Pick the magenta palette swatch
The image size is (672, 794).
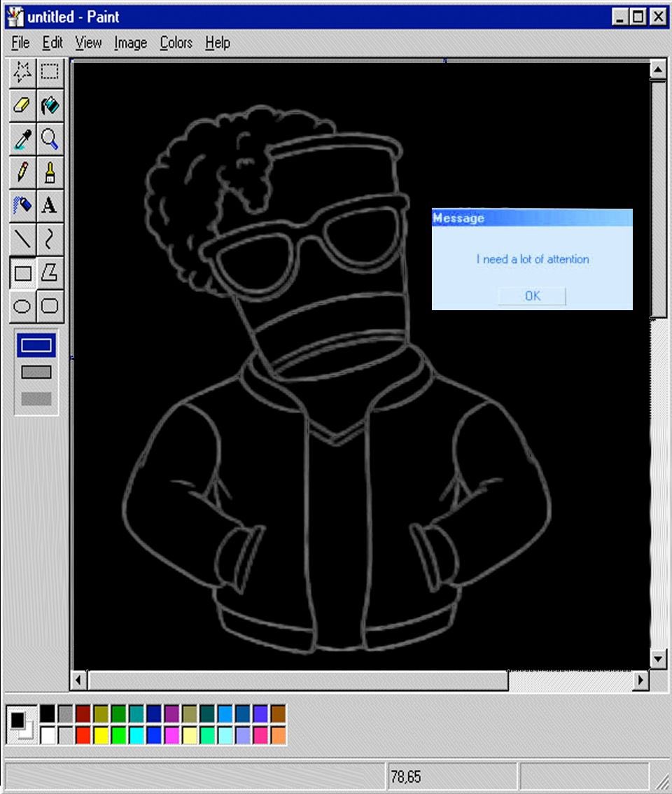[x=171, y=735]
